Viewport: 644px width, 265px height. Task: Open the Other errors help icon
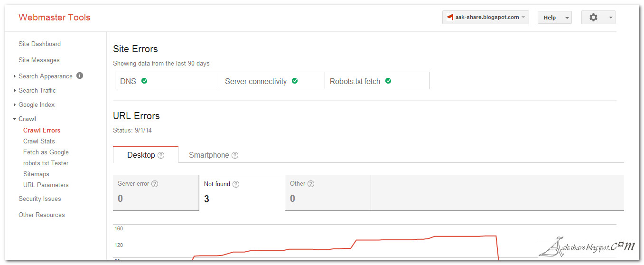311,184
